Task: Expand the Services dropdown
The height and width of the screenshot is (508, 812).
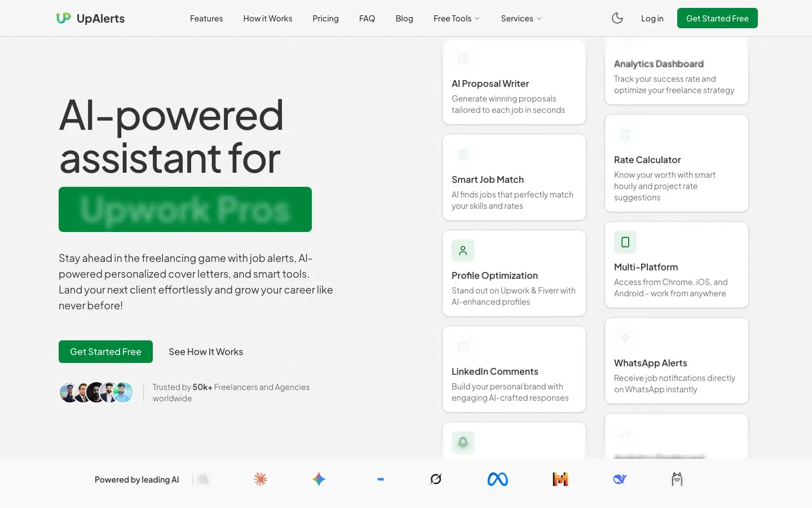Action: [x=522, y=19]
